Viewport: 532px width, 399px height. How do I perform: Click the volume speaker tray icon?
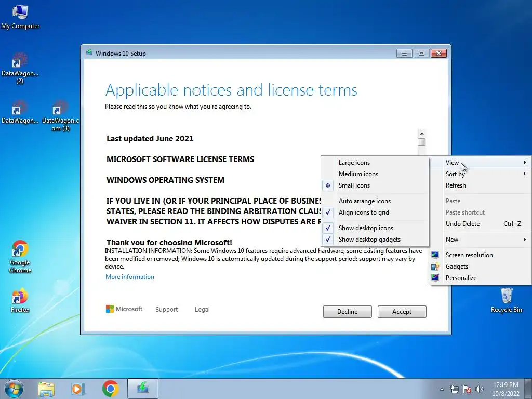(480, 389)
